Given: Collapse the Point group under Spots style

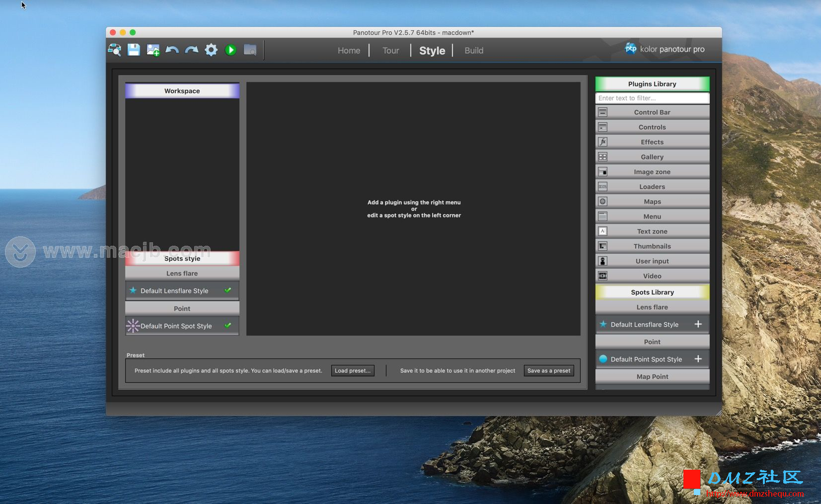Looking at the screenshot, I should click(x=182, y=308).
